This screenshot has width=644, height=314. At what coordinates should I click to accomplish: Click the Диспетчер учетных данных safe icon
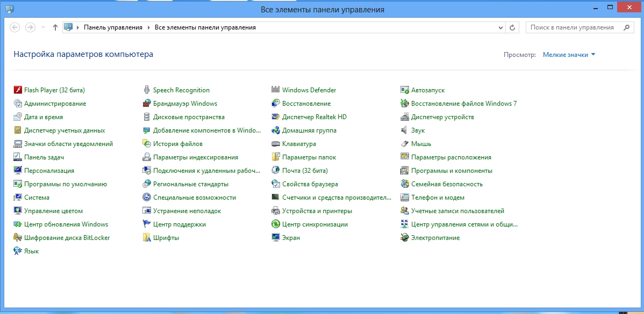coord(18,130)
